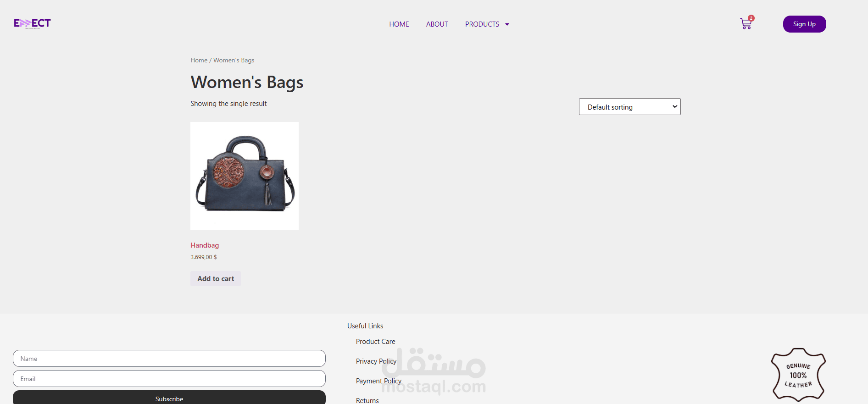Click the Home breadcrumb link
The image size is (868, 404).
pos(199,60)
